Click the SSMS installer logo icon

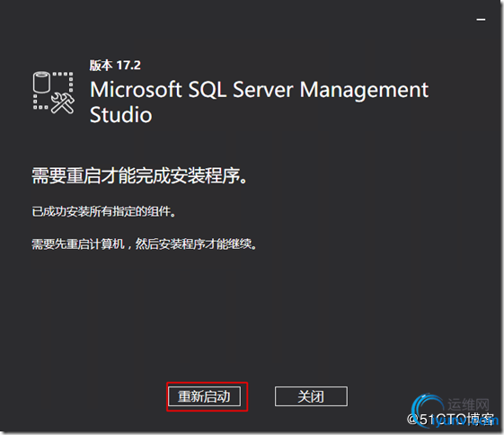[53, 93]
